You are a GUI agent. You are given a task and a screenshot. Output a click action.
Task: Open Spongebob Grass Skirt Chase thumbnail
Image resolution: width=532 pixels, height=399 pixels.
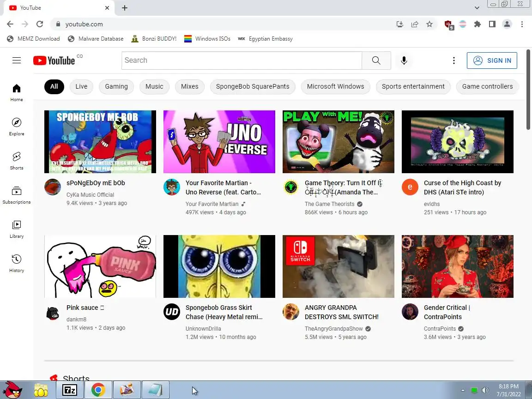(x=219, y=266)
